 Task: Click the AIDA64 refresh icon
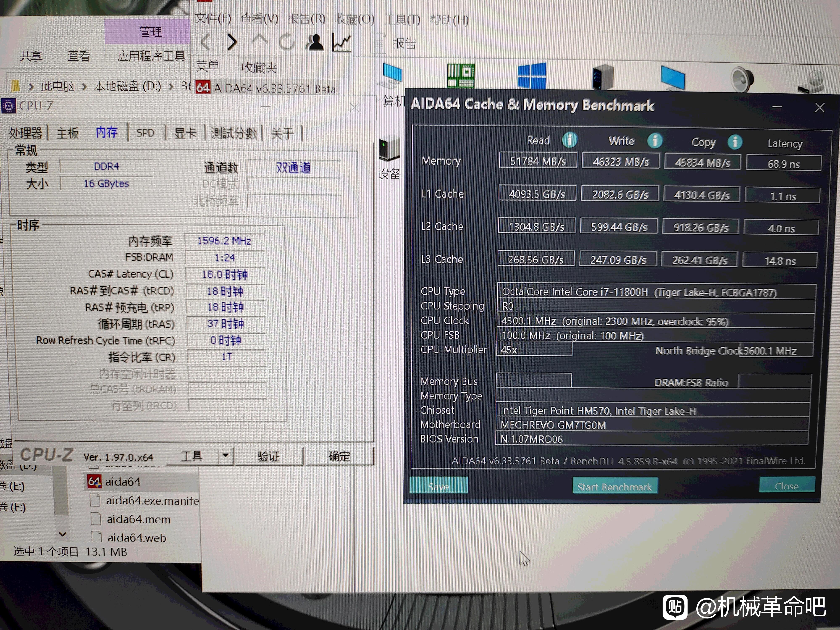[287, 41]
